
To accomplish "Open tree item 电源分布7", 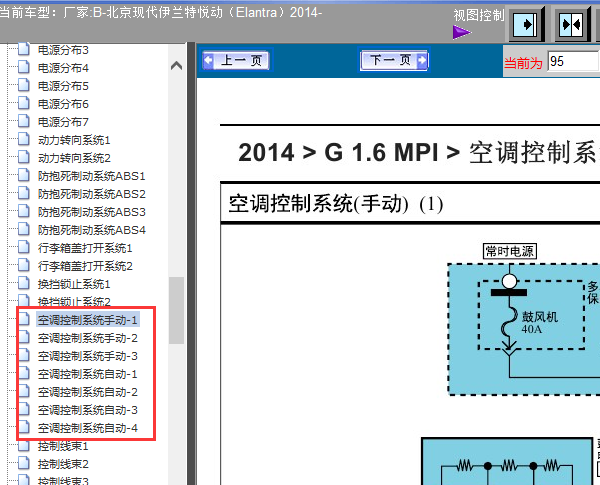I will (x=63, y=122).
